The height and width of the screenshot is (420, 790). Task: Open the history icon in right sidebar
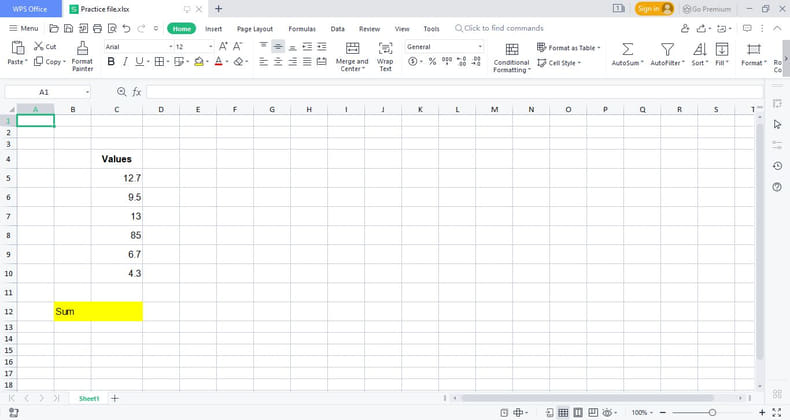coord(777,166)
